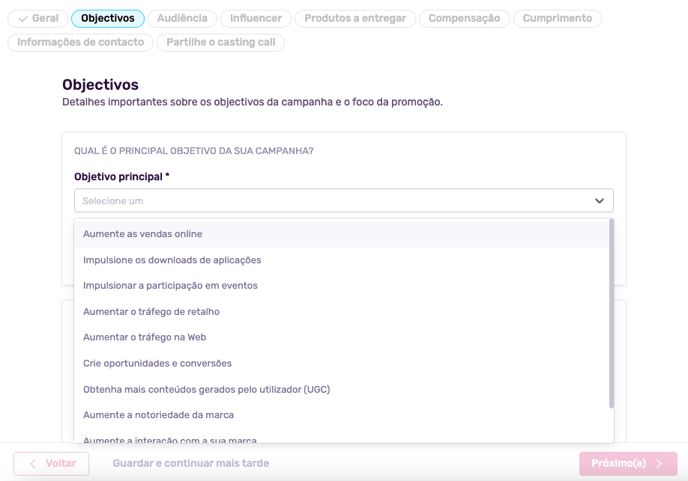The height and width of the screenshot is (481, 688).
Task: Open Partilhe o casting call tab
Action: coord(221,42)
